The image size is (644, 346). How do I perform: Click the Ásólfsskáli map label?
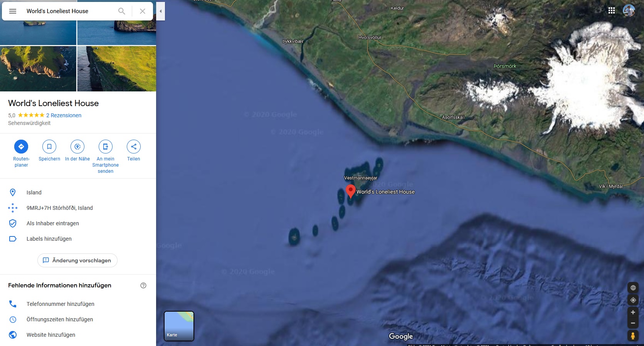453,117
